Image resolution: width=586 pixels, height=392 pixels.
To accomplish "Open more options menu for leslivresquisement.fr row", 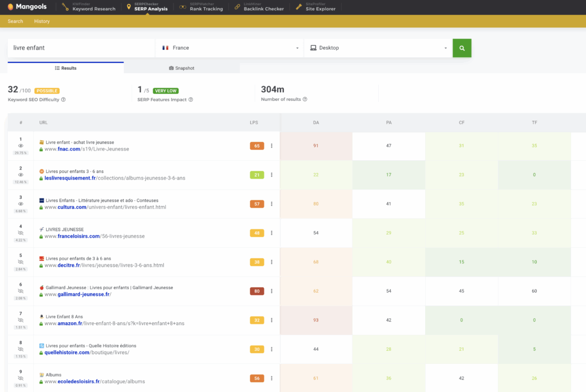I will click(x=272, y=175).
